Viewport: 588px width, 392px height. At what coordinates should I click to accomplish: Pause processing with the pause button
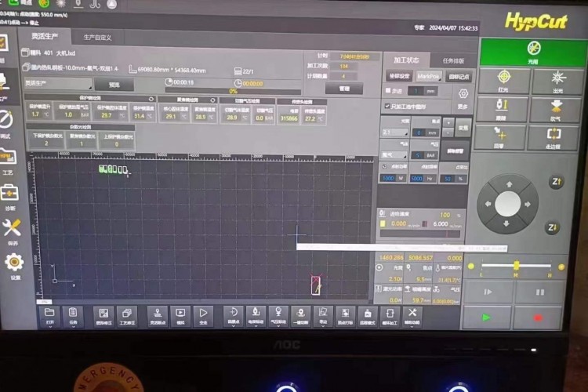click(539, 292)
